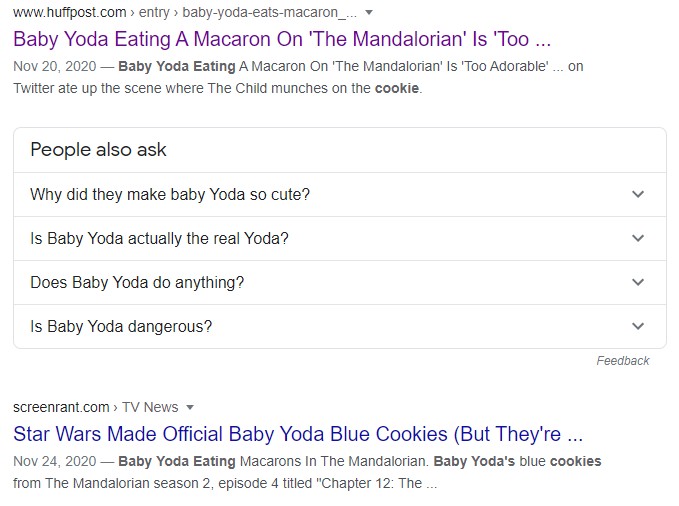The width and height of the screenshot is (679, 506).
Task: Open the dropdown arrow next to the huffpost.com URL
Action: (370, 13)
